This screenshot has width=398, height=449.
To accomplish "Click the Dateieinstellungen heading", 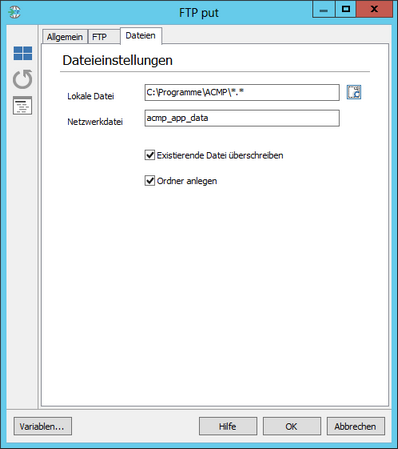I will coord(117,61).
